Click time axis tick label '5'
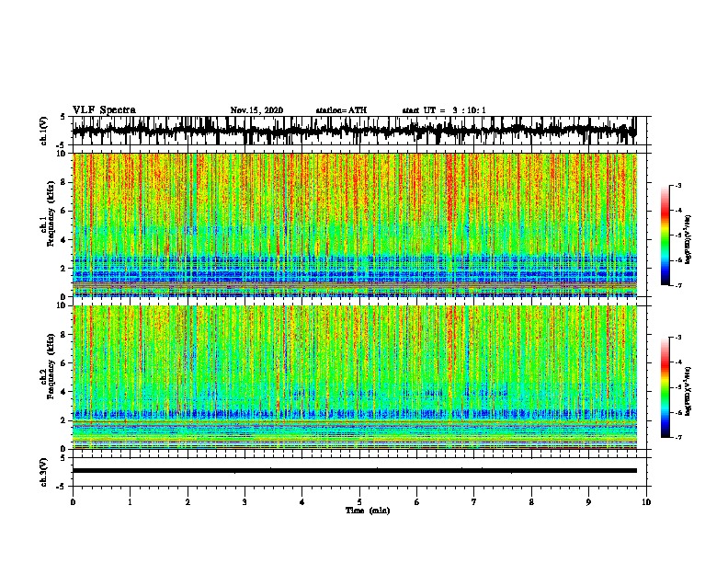This screenshot has width=728, height=563. pyautogui.click(x=359, y=502)
